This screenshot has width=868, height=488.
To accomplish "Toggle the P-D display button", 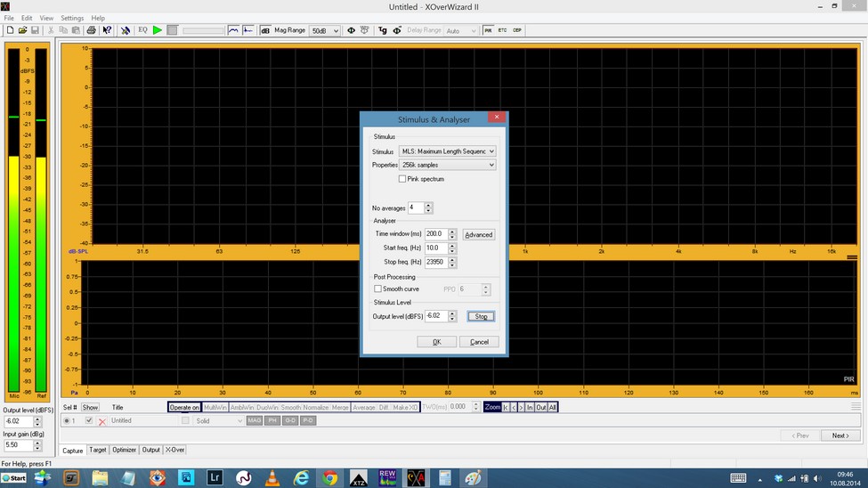I will coord(308,420).
